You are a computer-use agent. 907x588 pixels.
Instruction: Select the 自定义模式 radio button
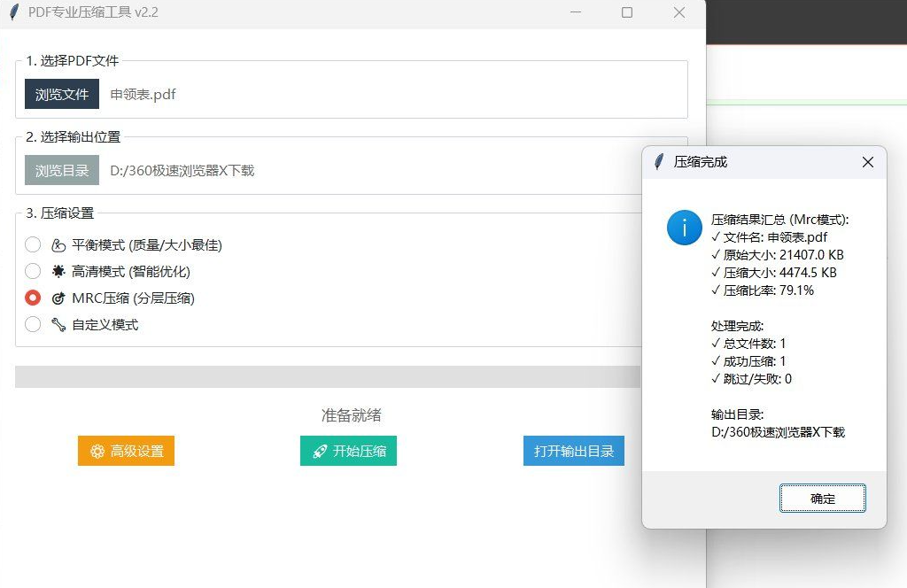point(33,324)
